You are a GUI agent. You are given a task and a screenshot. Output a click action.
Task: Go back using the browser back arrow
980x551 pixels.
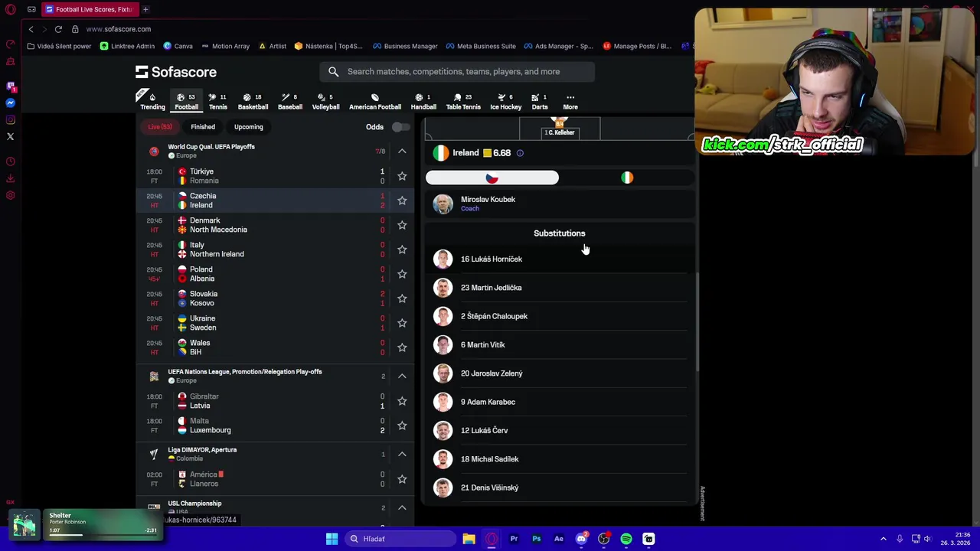pos(31,29)
